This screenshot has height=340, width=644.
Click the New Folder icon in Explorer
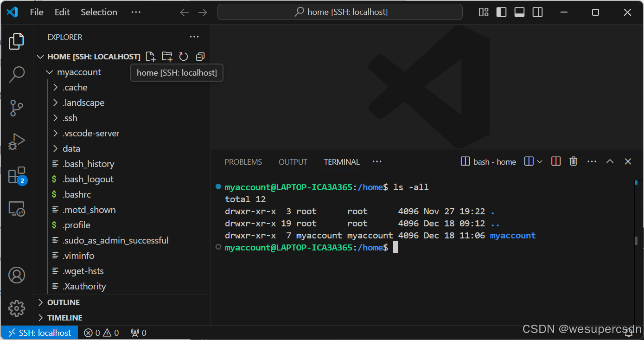click(167, 57)
